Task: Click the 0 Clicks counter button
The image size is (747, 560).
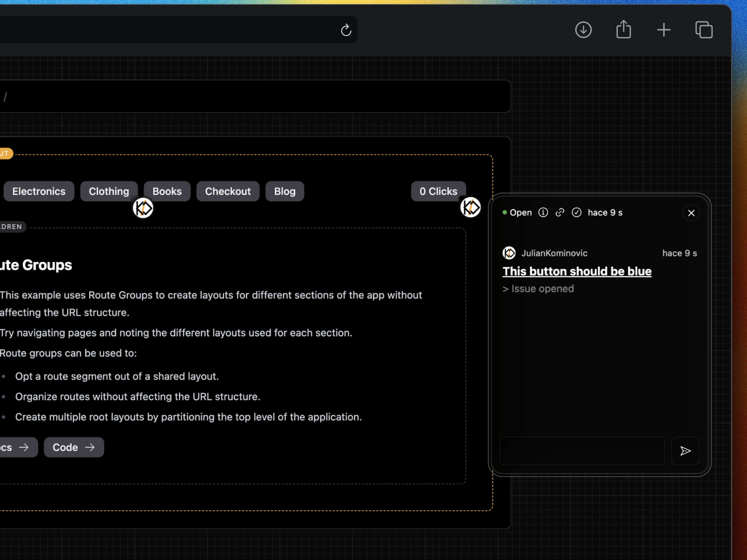Action: point(438,191)
